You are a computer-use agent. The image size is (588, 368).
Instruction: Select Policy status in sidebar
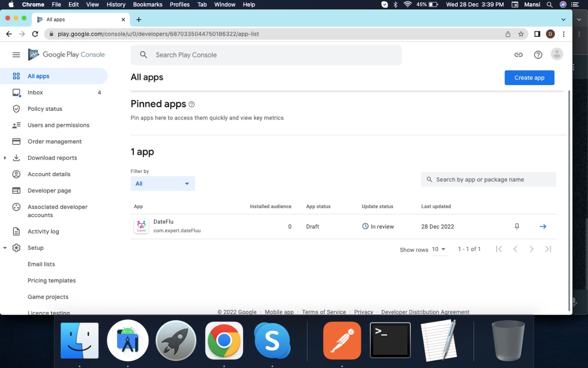[x=45, y=109]
